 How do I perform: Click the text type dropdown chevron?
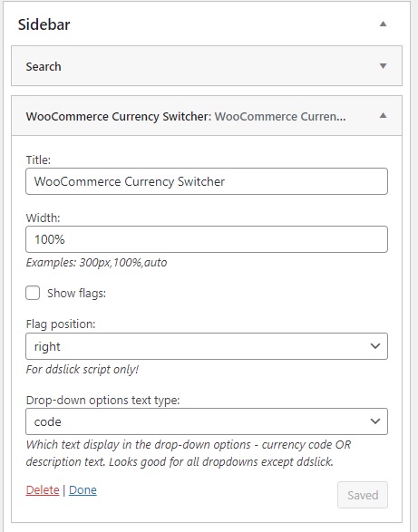(374, 421)
